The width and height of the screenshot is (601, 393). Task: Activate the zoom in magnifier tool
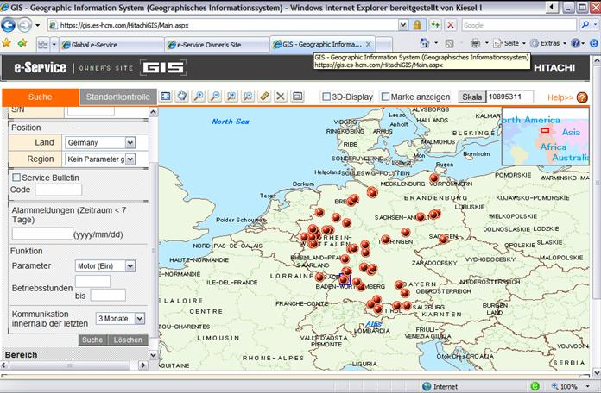click(x=199, y=96)
